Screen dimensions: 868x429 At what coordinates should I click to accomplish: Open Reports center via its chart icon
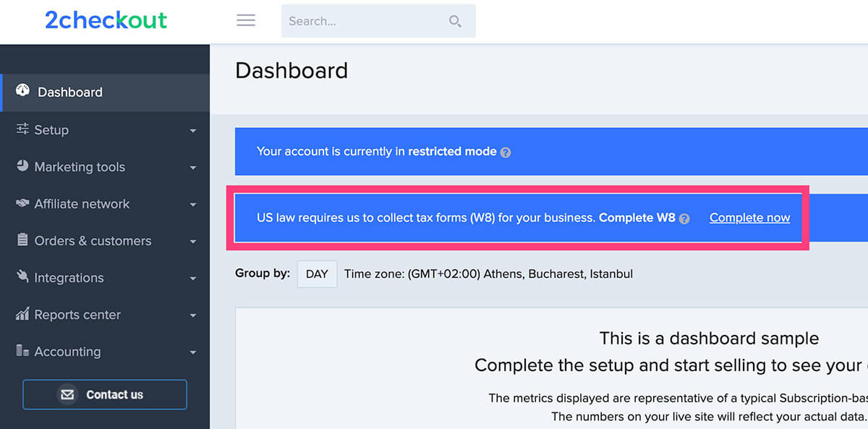[22, 314]
